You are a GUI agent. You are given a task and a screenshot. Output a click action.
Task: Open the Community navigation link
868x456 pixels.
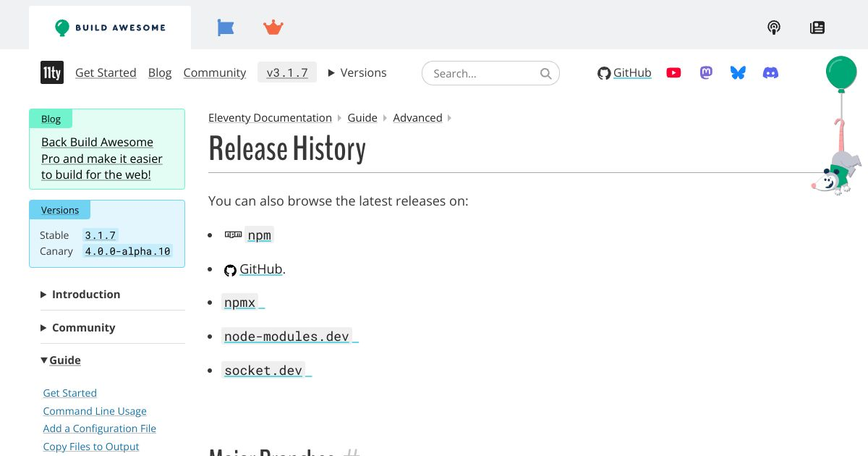[x=215, y=72]
